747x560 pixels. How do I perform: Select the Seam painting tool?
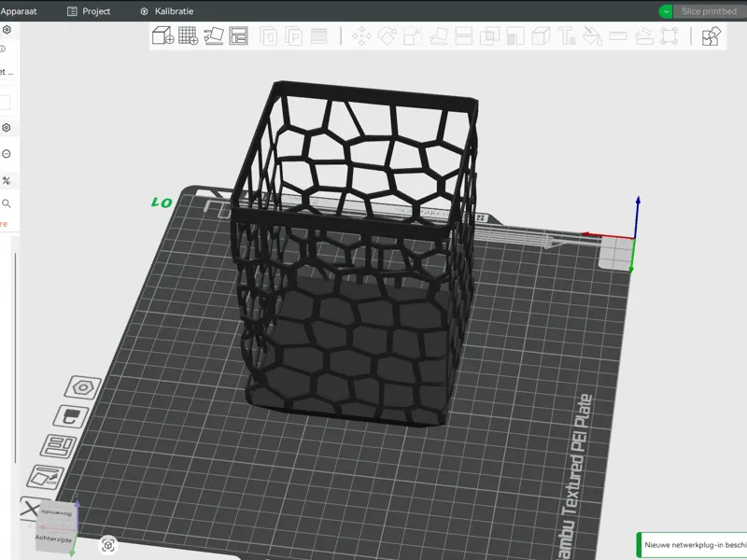tap(541, 36)
